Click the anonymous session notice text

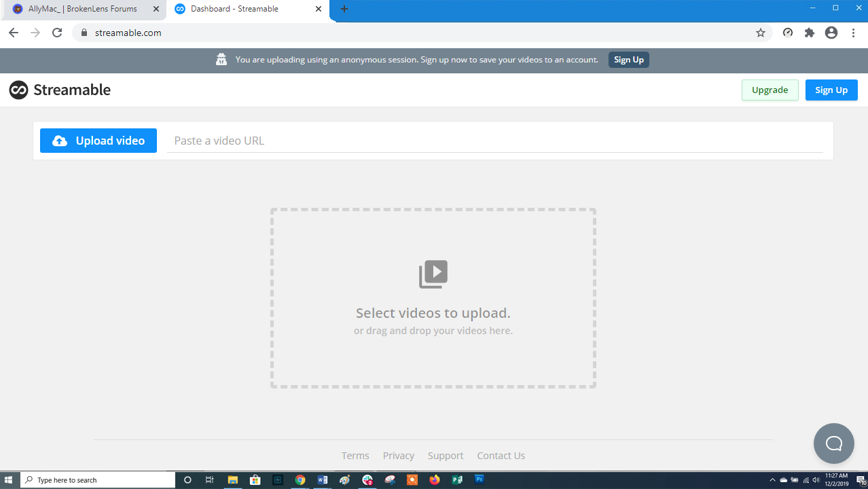417,60
